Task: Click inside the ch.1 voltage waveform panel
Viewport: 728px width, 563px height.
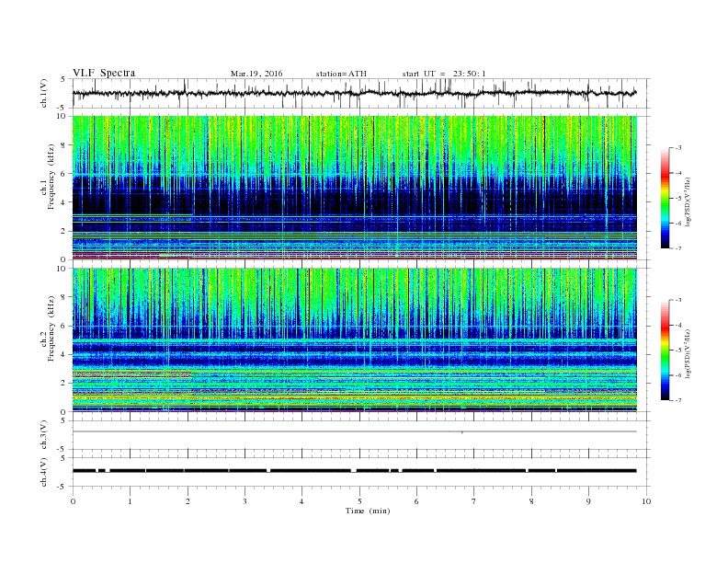Action: (x=360, y=93)
